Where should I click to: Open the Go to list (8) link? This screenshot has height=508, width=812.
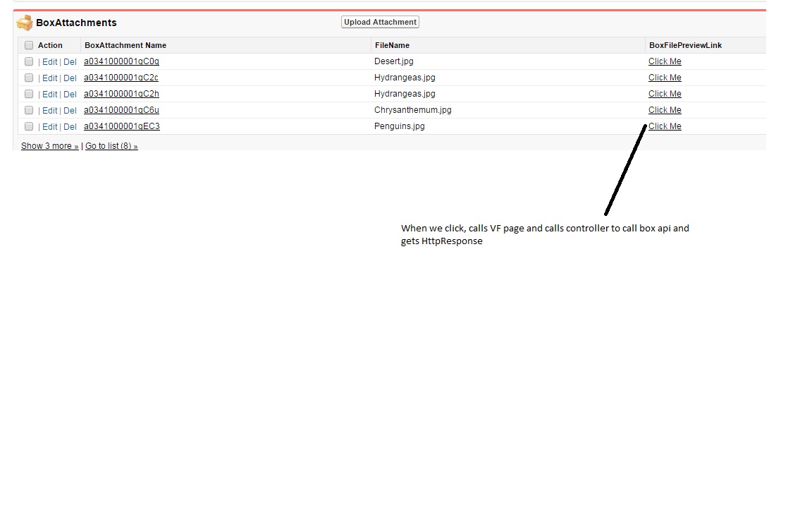tap(111, 146)
